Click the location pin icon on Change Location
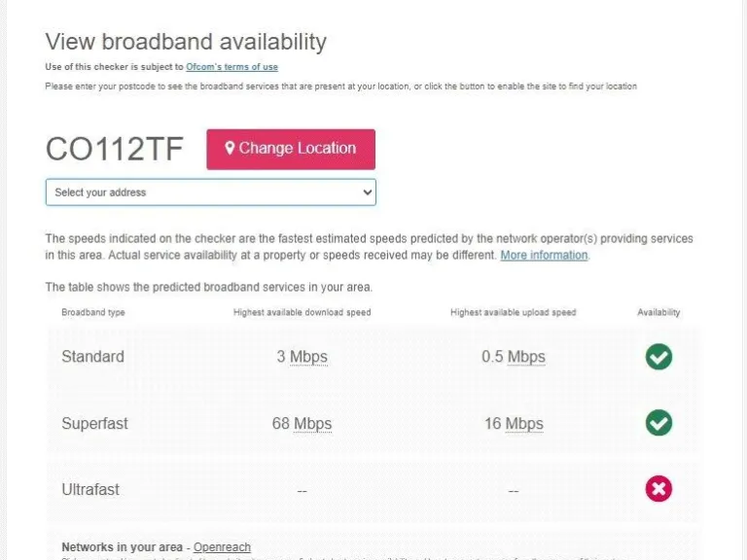The width and height of the screenshot is (747, 560). coord(231,149)
